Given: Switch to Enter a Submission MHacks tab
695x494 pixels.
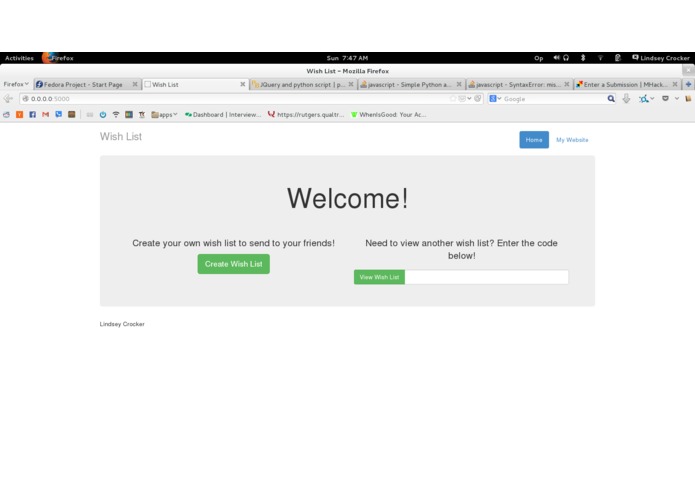Looking at the screenshot, I should click(x=623, y=84).
